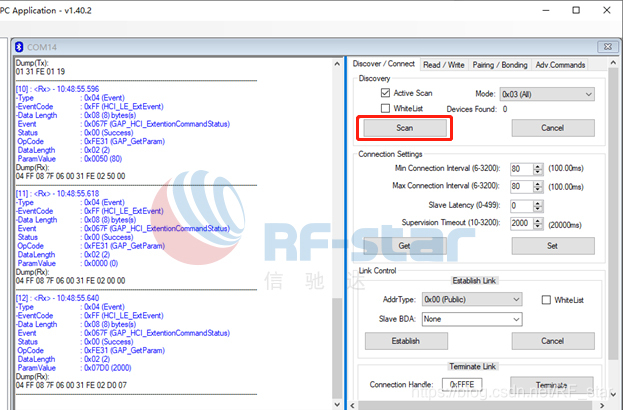
Task: Click the Terminate link button
Action: tap(552, 385)
